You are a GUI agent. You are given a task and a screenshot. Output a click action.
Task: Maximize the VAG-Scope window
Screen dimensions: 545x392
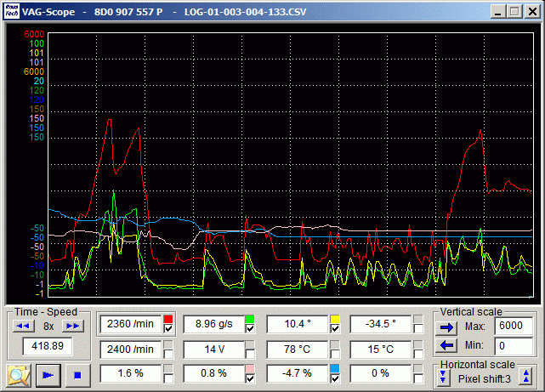tap(514, 12)
